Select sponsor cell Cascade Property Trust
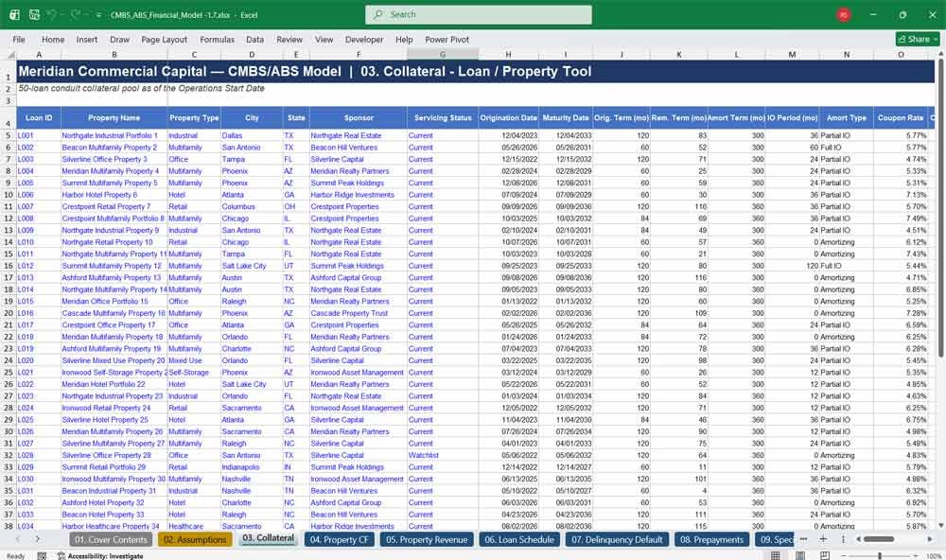Screen dimensions: 946x560 coord(359,313)
